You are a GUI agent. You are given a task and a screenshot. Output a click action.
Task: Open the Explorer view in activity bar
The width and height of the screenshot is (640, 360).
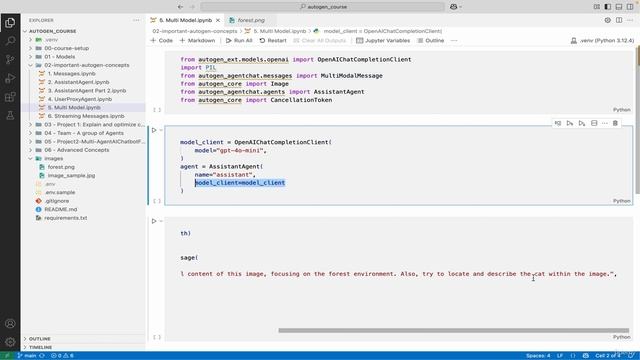click(x=10, y=22)
